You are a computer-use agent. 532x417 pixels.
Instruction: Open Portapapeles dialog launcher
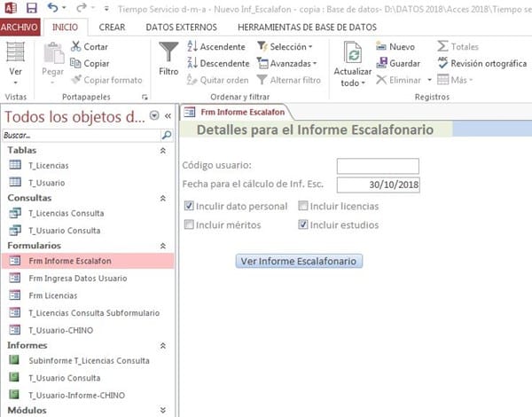[x=145, y=97]
